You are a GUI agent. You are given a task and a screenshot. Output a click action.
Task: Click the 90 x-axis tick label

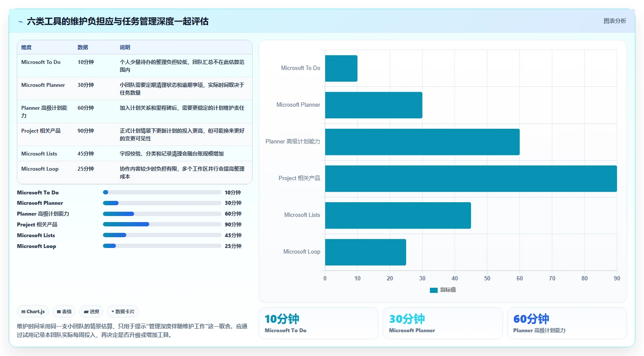pyautogui.click(x=617, y=279)
